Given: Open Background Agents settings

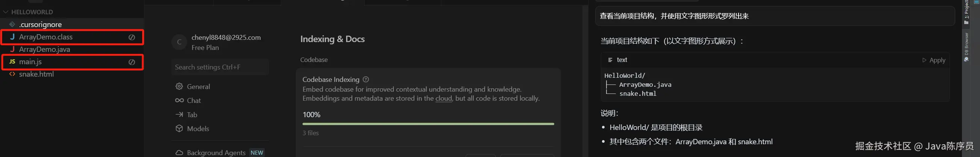Looking at the screenshot, I should coord(216,152).
